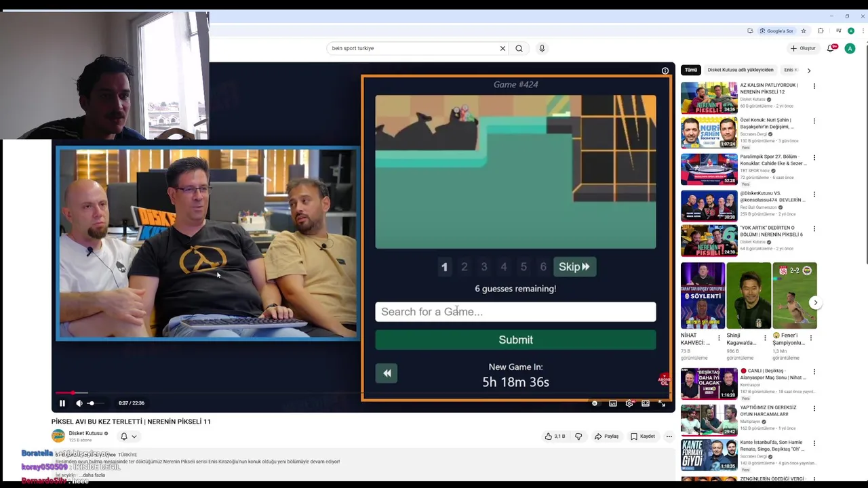
Task: Like the video (3,1 B)
Action: click(555, 436)
